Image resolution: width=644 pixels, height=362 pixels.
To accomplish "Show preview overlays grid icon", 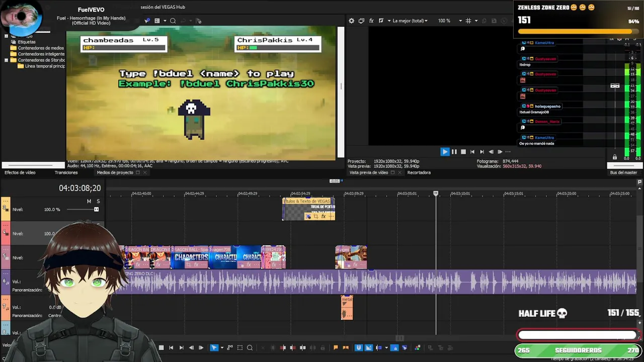I will (x=468, y=21).
